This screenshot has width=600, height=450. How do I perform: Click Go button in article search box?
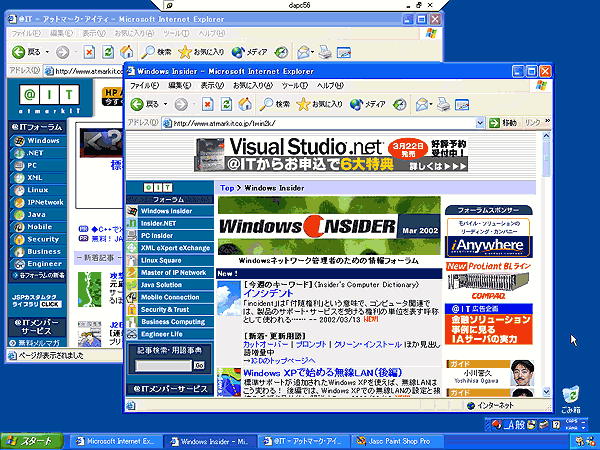199,365
